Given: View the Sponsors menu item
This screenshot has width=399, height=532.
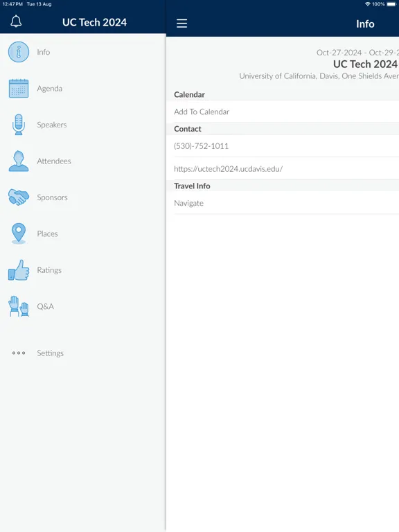Looking at the screenshot, I should pyautogui.click(x=52, y=197).
